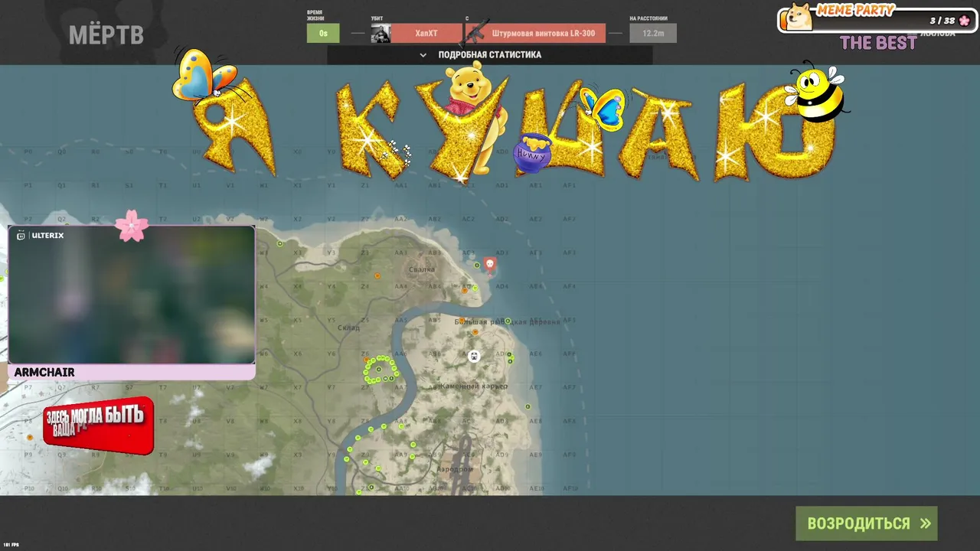
Task: Click the ULTERIX webcam overlay
Action: [131, 295]
